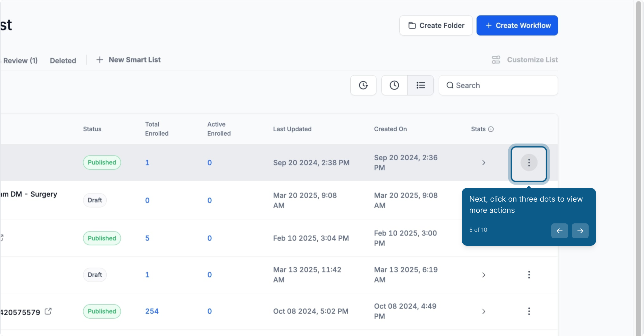Click the Create Folder button
Viewport: 644px width, 336px height.
(x=436, y=26)
